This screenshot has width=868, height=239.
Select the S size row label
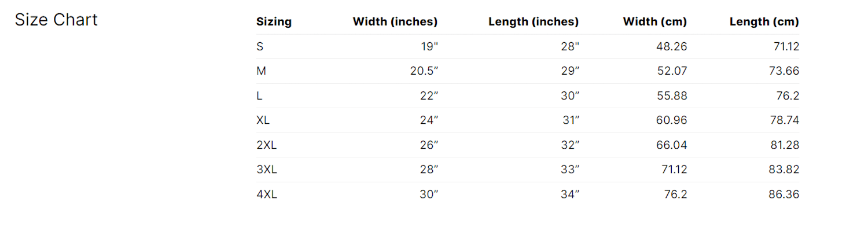[260, 47]
